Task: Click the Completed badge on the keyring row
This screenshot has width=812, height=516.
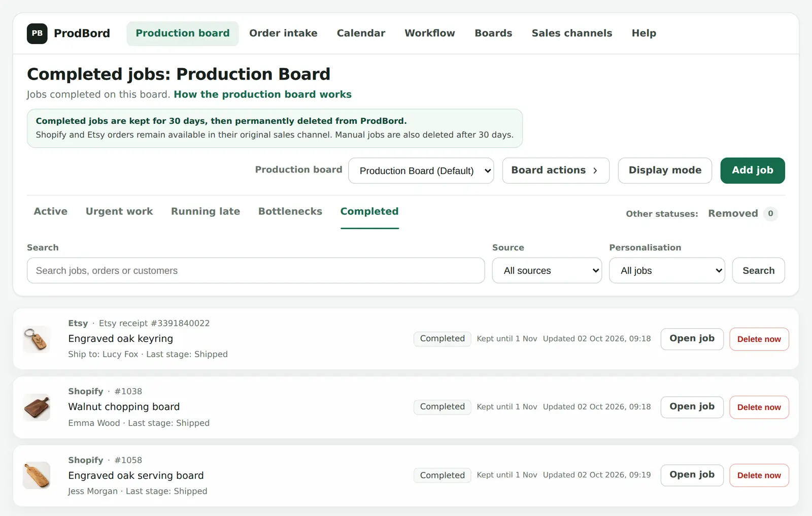Action: point(443,338)
